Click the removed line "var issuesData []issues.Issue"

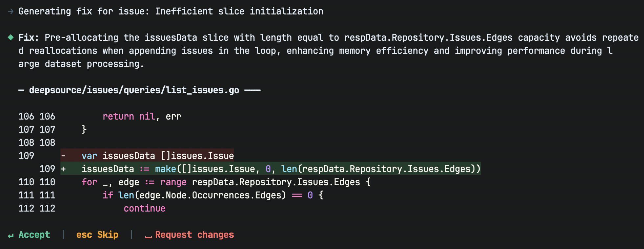click(158, 156)
